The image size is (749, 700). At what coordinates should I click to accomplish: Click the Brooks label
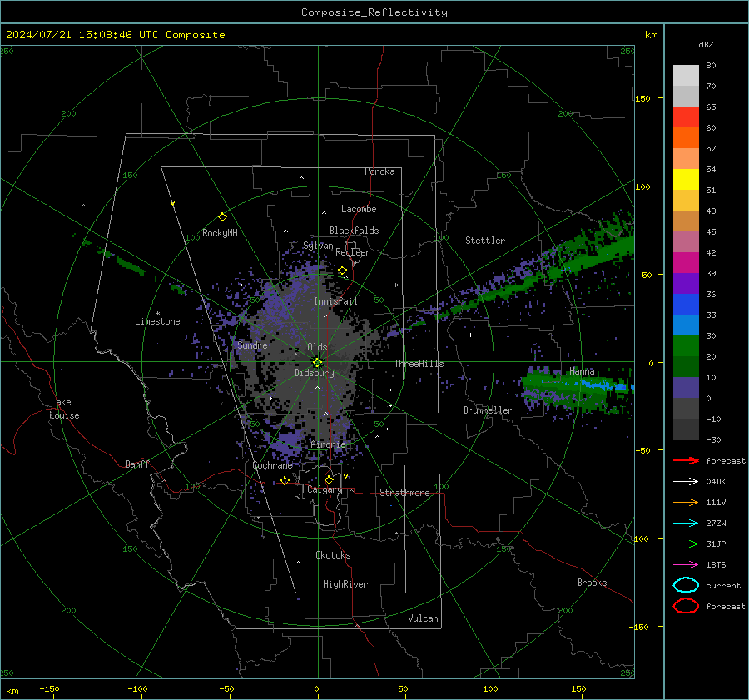tap(592, 583)
